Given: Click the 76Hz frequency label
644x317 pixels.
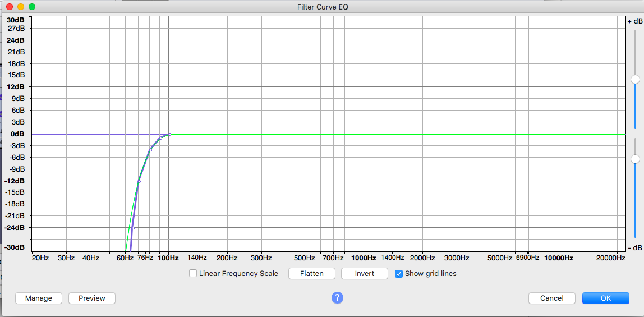Looking at the screenshot, I should pos(145,258).
